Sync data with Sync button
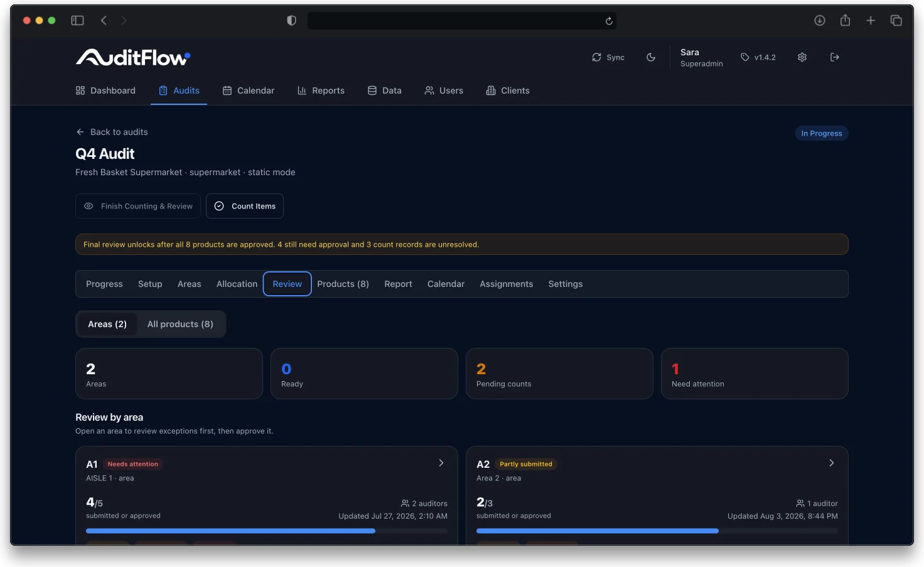 [608, 57]
